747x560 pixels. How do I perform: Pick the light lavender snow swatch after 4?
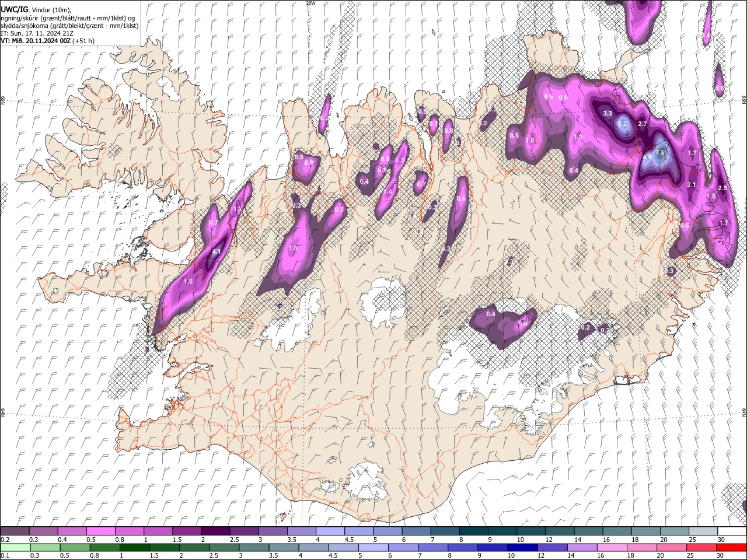pyautogui.click(x=330, y=531)
